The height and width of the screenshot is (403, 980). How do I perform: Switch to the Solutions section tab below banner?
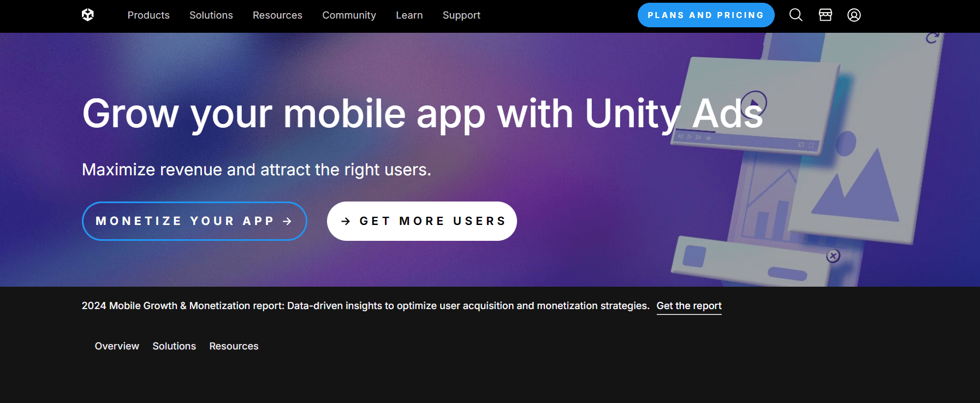click(x=174, y=346)
